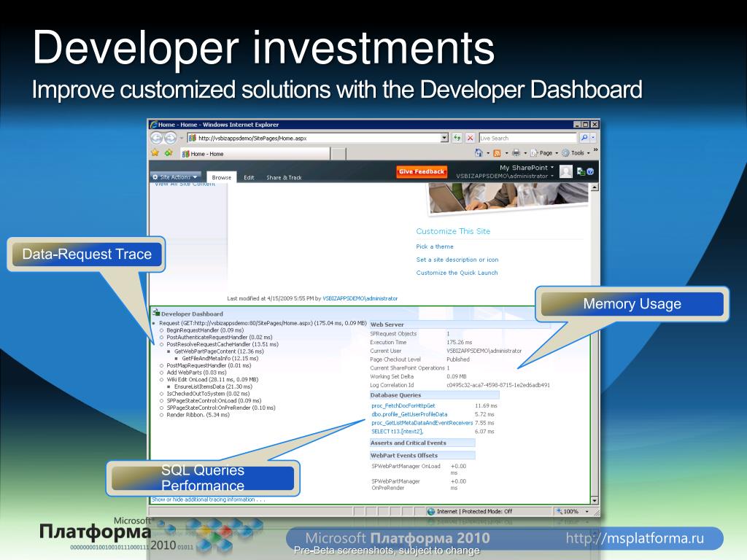This screenshot has height=560, width=747.
Task: Expand the My SharePoint dropdown
Action: (x=527, y=168)
